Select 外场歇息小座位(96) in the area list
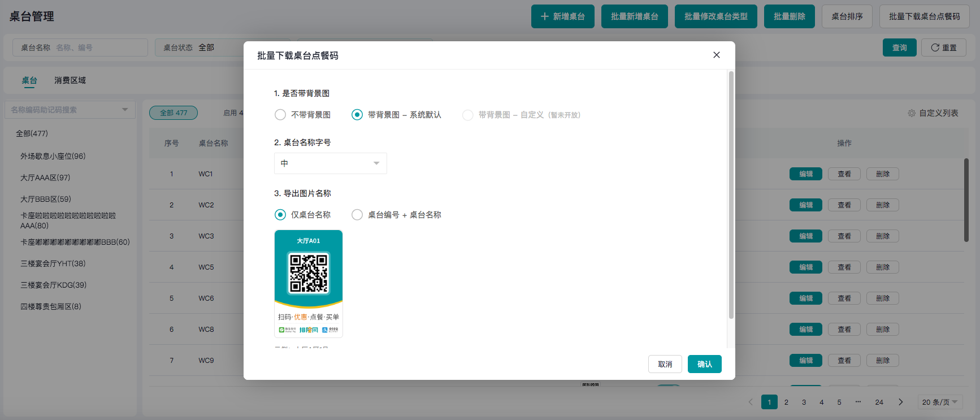 53,156
